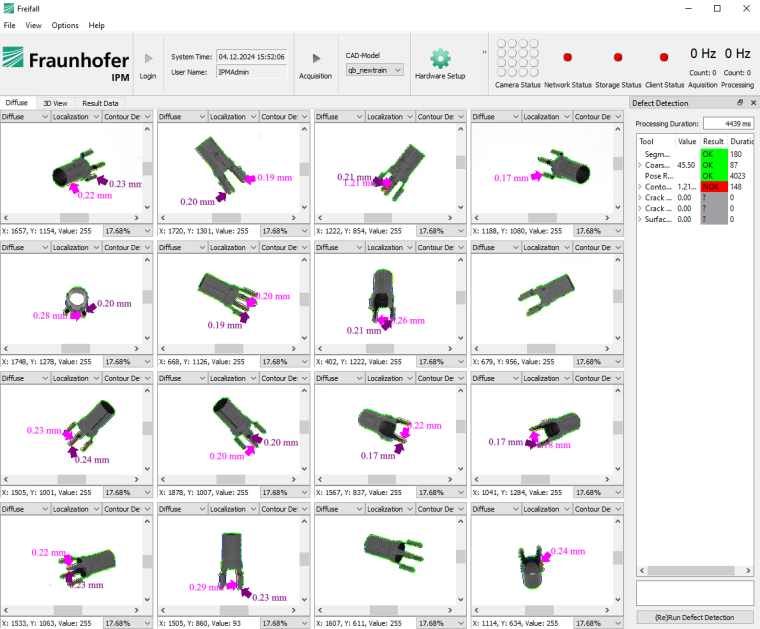Click the User Name field IPMAdmin
The width and height of the screenshot is (760, 629).
coord(251,72)
